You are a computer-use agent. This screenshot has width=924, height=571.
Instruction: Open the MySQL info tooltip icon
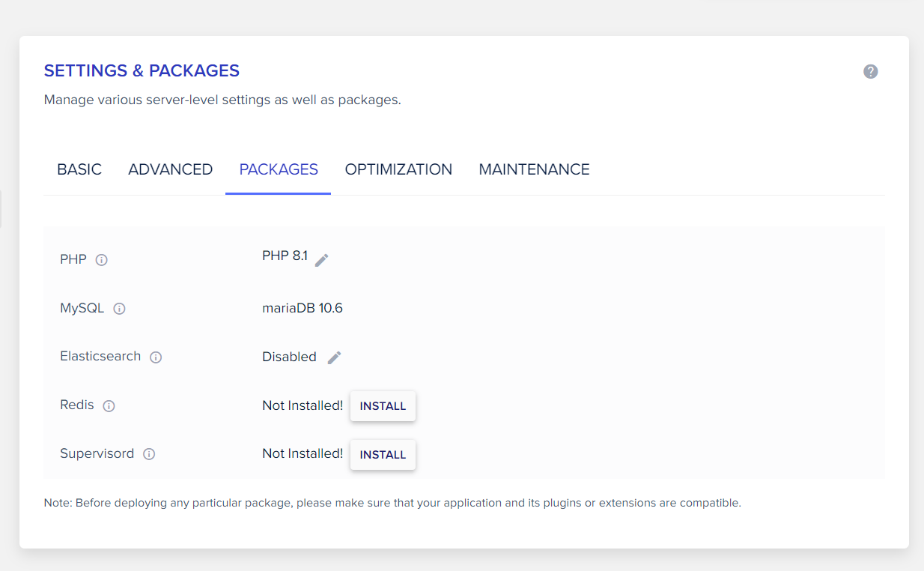(120, 308)
